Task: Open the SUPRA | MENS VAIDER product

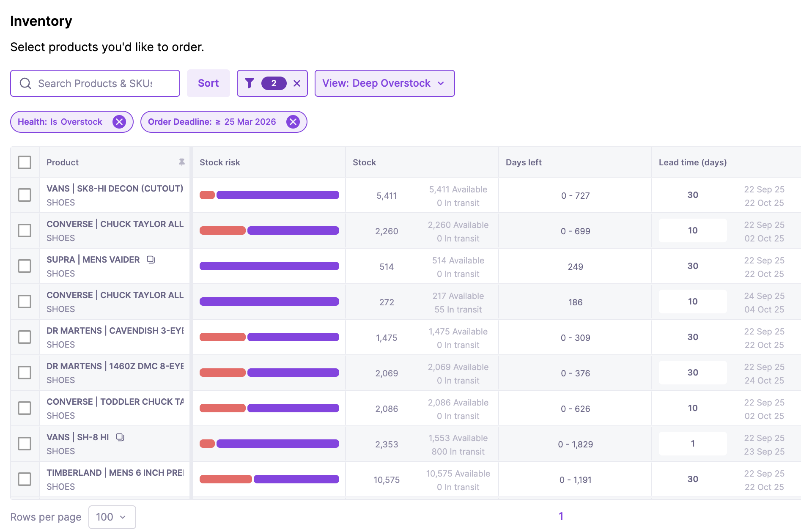Action: pos(93,260)
